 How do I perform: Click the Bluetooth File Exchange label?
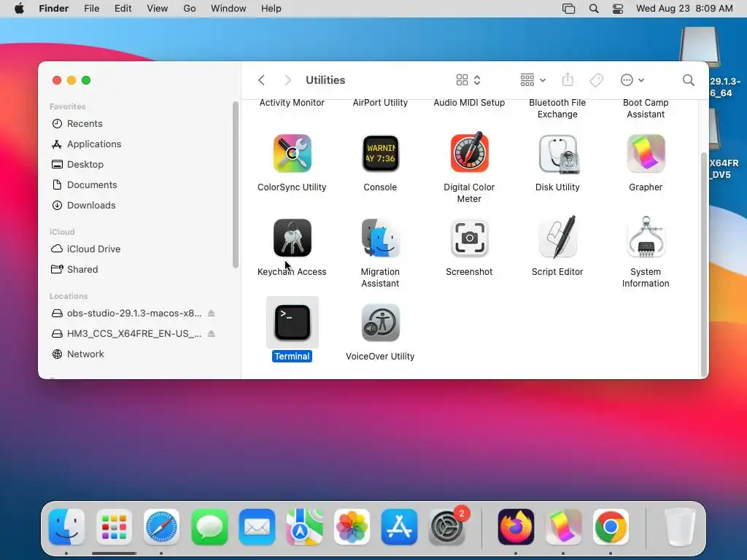[x=557, y=109]
